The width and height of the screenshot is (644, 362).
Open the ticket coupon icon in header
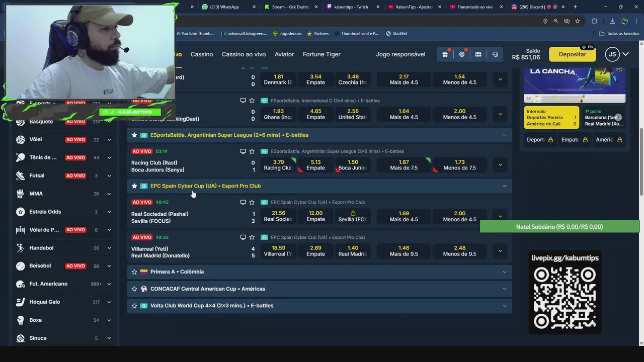[x=478, y=54]
